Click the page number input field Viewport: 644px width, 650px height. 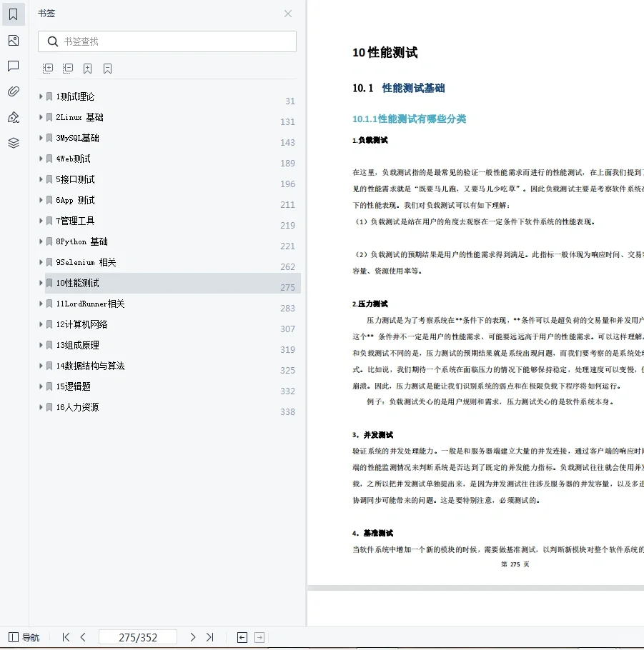tap(138, 636)
